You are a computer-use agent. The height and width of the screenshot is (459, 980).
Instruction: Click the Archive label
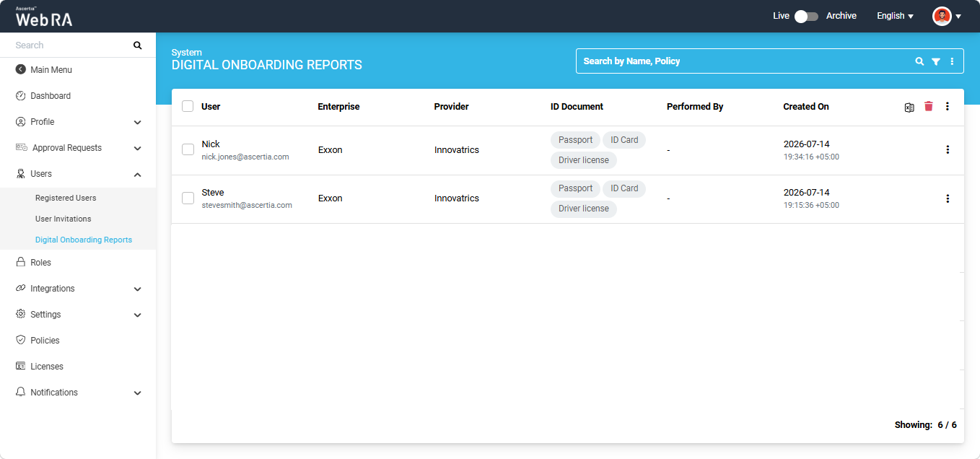pos(841,16)
